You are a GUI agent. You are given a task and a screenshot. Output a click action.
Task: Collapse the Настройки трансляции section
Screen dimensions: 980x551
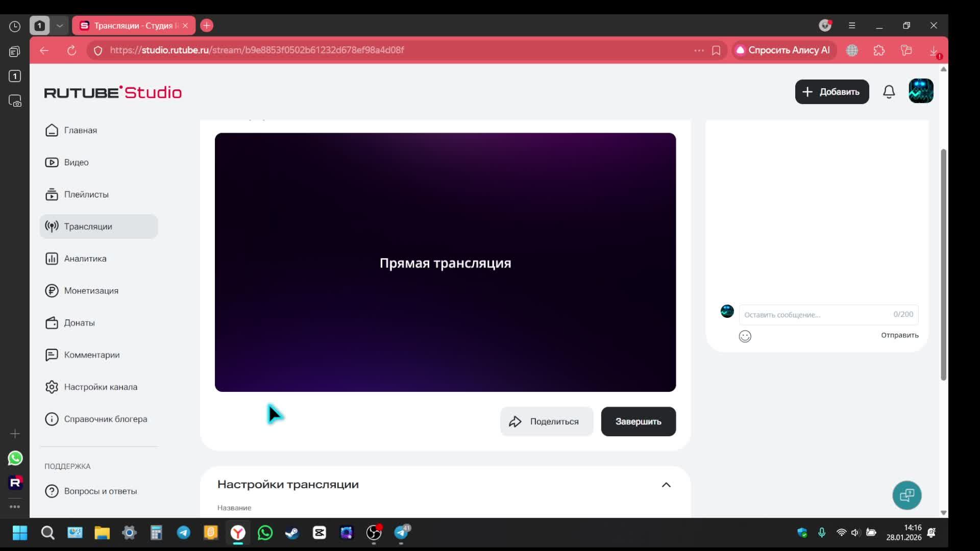(666, 485)
